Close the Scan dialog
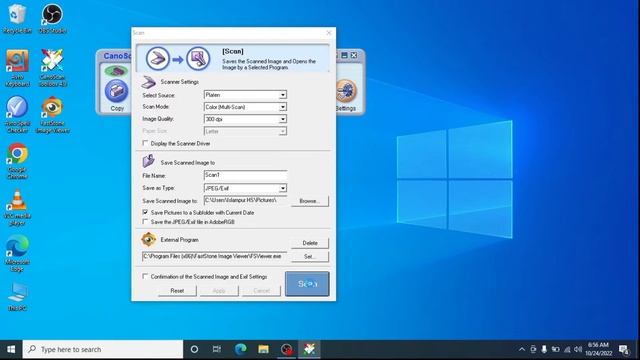The width and height of the screenshot is (640, 360). click(329, 33)
